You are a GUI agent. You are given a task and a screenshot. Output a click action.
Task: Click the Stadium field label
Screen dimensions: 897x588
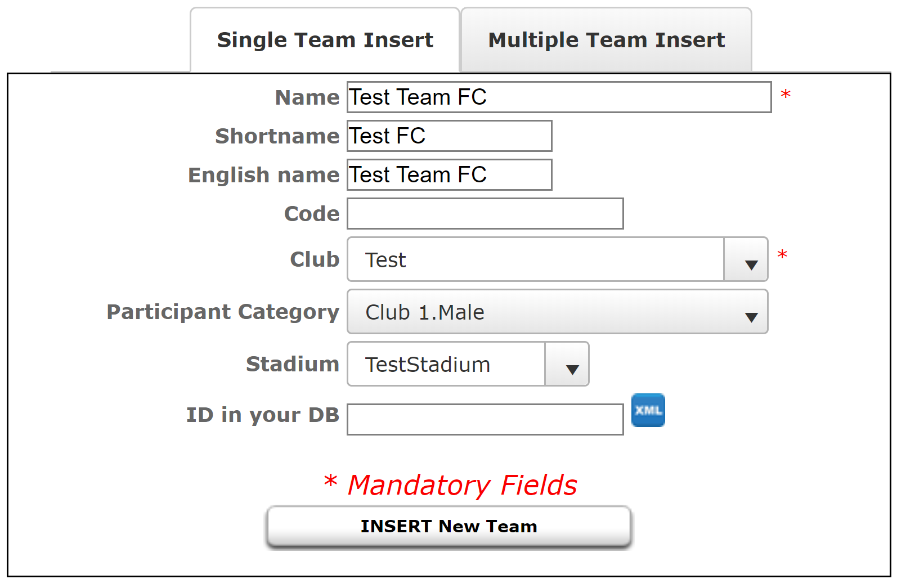pyautogui.click(x=293, y=364)
